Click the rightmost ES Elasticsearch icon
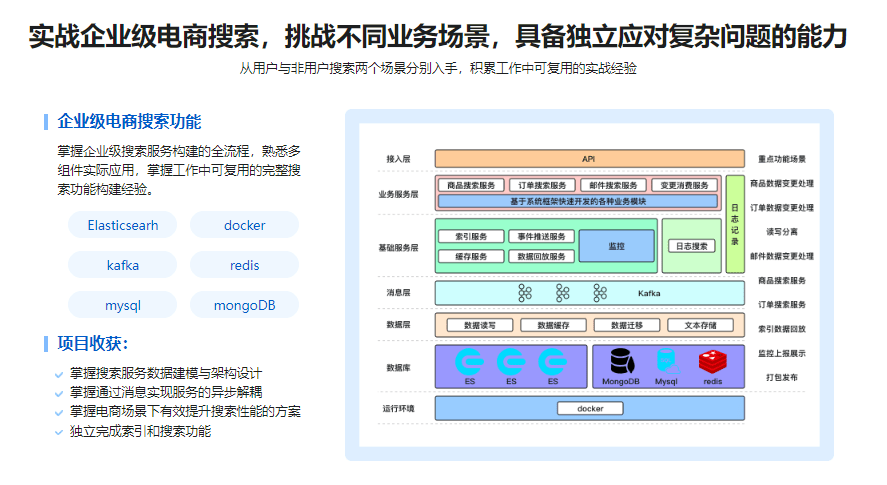The width and height of the screenshot is (887, 485). (x=553, y=362)
